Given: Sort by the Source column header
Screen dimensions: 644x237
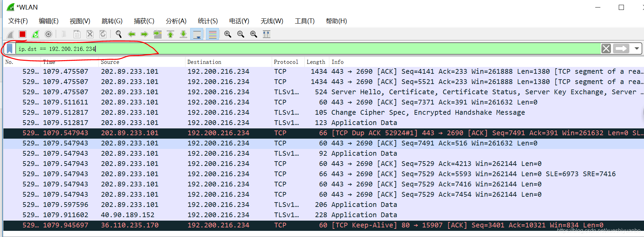Looking at the screenshot, I should tap(142, 62).
